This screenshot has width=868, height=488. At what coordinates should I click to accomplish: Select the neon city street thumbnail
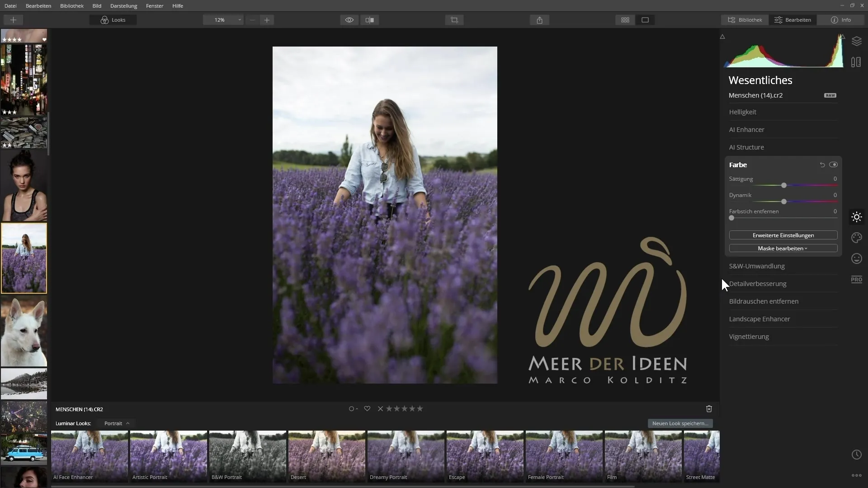[x=24, y=80]
